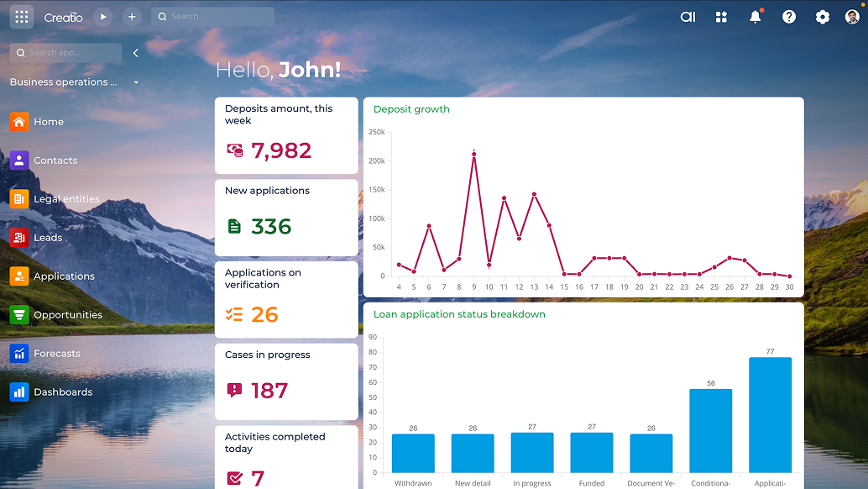Image resolution: width=868 pixels, height=489 pixels.
Task: Click the plus add new icon
Action: tap(132, 17)
